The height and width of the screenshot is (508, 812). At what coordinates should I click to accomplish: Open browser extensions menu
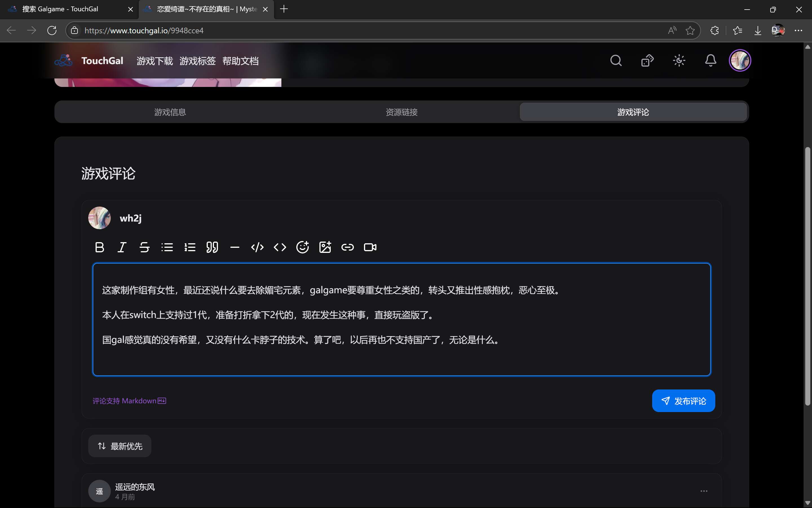(x=714, y=30)
